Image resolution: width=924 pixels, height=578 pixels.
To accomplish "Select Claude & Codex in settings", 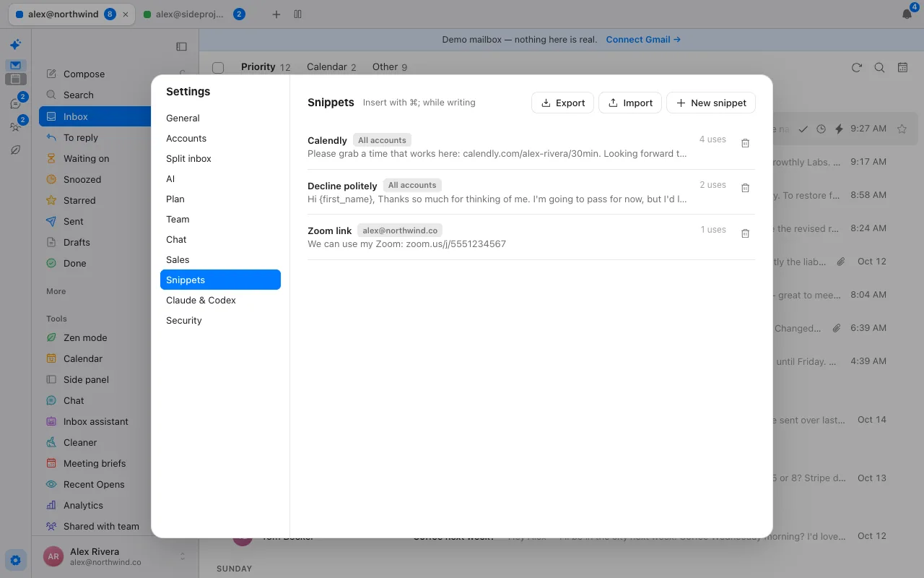I will tap(220, 300).
